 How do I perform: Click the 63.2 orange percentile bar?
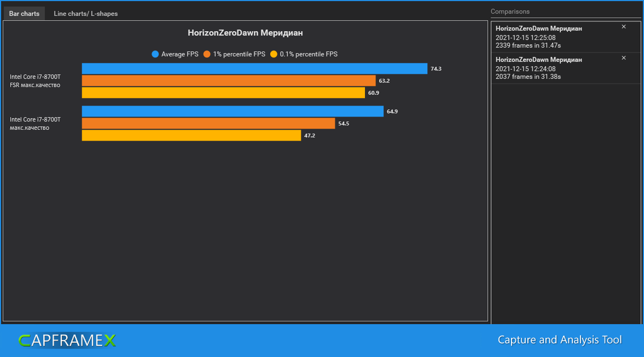click(229, 80)
